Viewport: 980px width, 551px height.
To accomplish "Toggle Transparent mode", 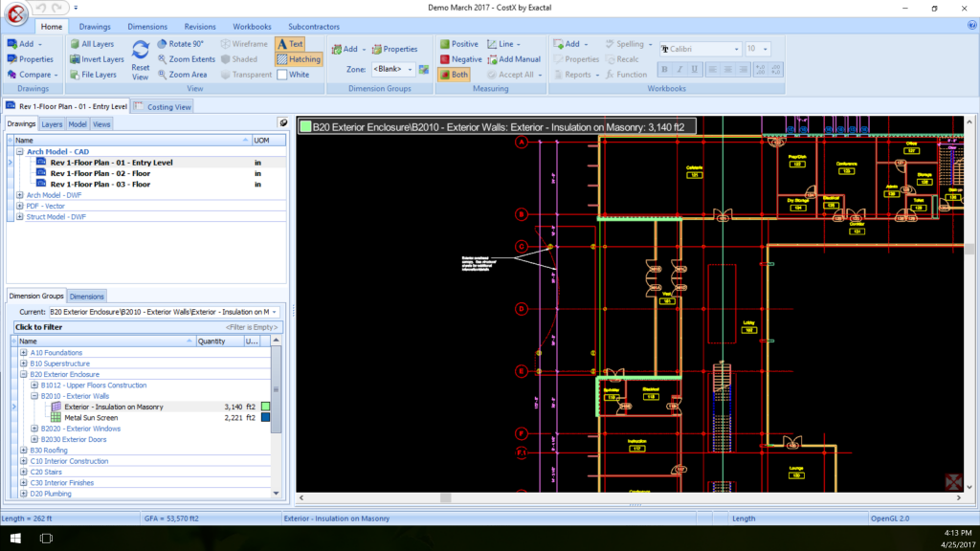I will coord(246,75).
